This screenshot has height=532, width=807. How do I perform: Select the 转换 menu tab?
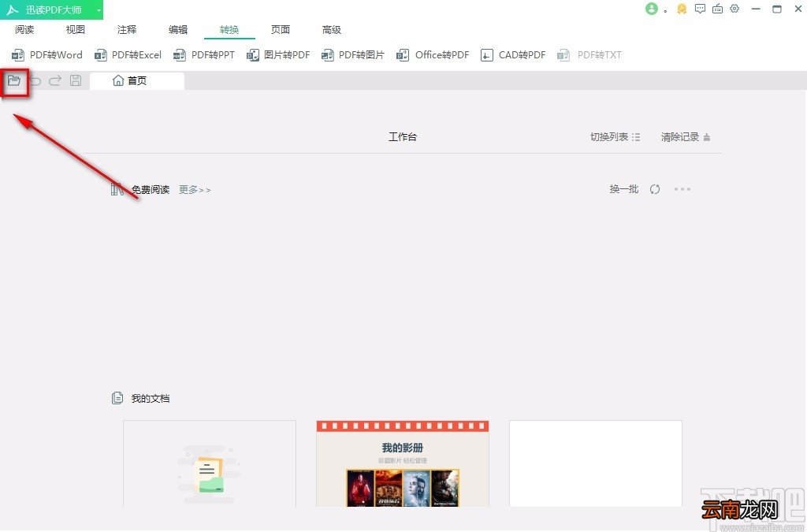[x=229, y=30]
